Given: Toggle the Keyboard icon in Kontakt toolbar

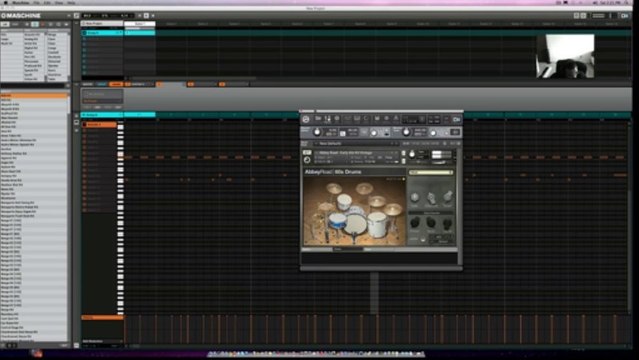Looking at the screenshot, I should 356,119.
